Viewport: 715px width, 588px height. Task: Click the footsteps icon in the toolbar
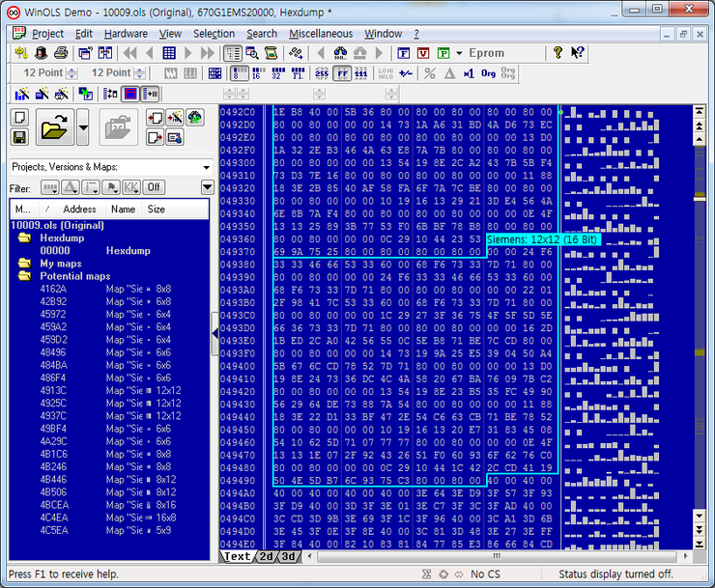pyautogui.click(x=296, y=53)
